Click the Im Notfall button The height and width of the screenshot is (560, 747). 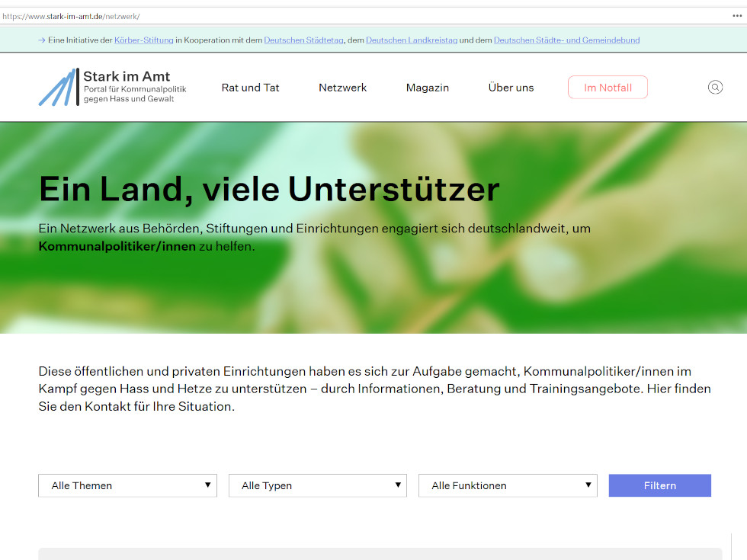[x=608, y=88]
